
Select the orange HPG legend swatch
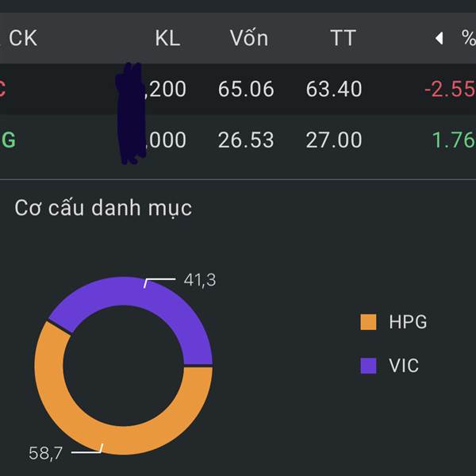[368, 322]
